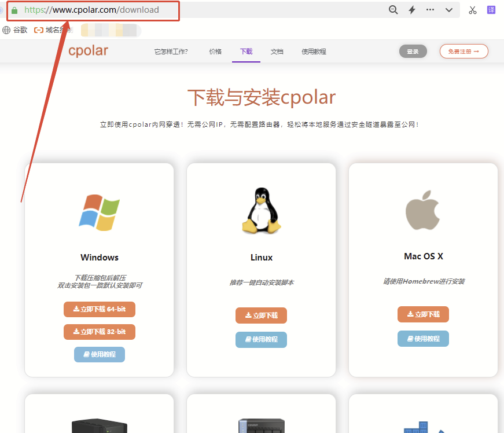Image resolution: width=504 pixels, height=433 pixels.
Task: Click the cpolar logo
Action: (88, 51)
